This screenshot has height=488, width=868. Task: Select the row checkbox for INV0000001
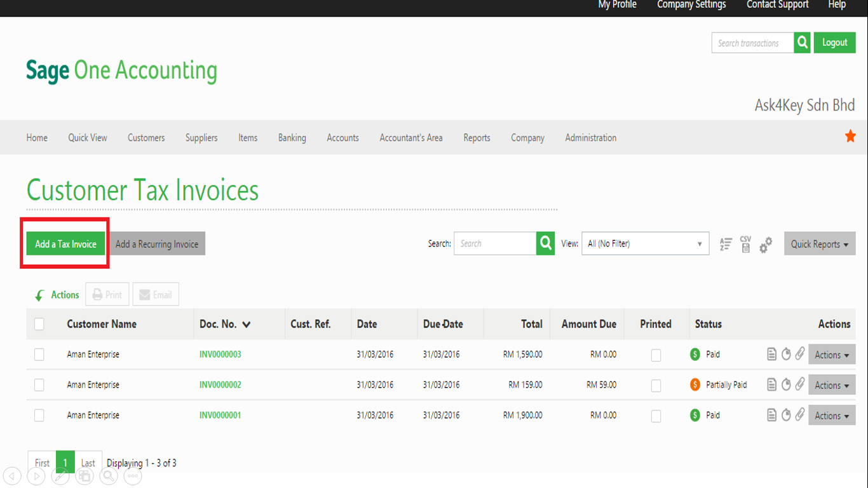tap(39, 416)
